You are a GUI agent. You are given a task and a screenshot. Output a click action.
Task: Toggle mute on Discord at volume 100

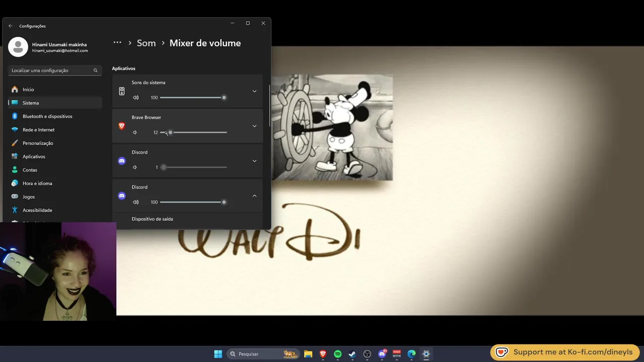coord(135,202)
